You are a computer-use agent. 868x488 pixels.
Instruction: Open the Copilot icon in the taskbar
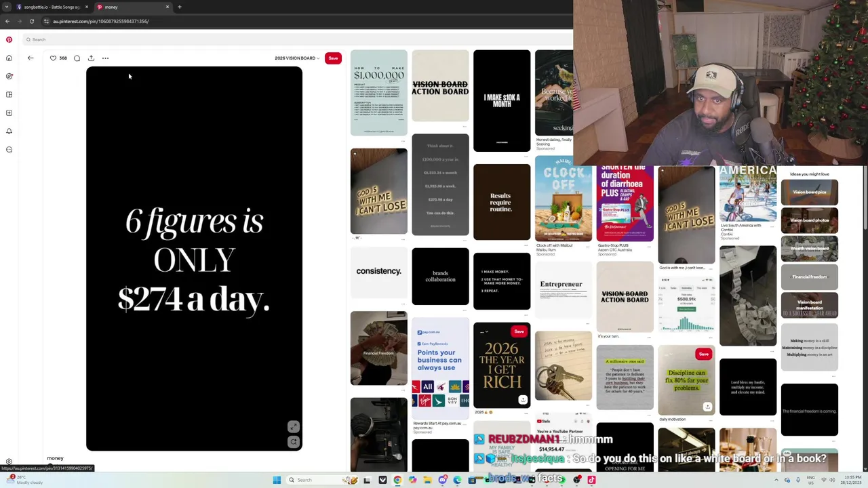[x=412, y=480]
